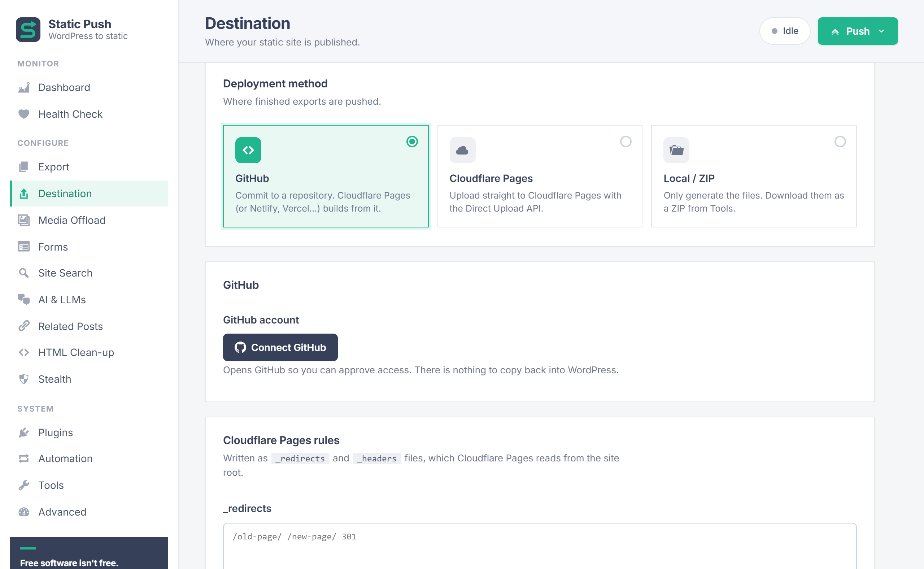
Task: Open HTML Clean-up label
Action: pos(76,352)
